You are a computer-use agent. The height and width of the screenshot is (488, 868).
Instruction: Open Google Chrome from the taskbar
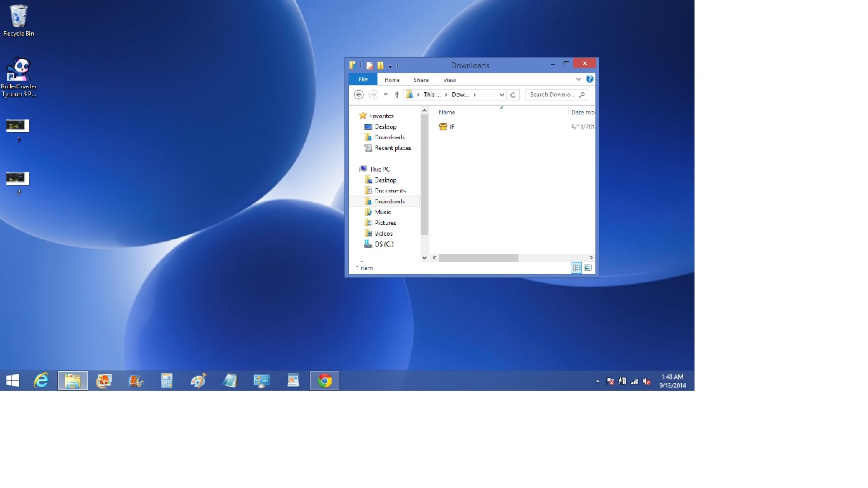tap(325, 381)
